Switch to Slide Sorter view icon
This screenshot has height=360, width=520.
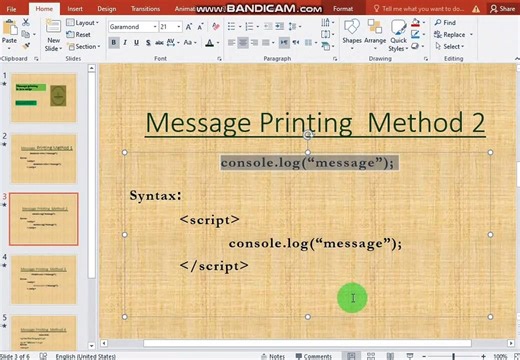pyautogui.click(x=371, y=356)
